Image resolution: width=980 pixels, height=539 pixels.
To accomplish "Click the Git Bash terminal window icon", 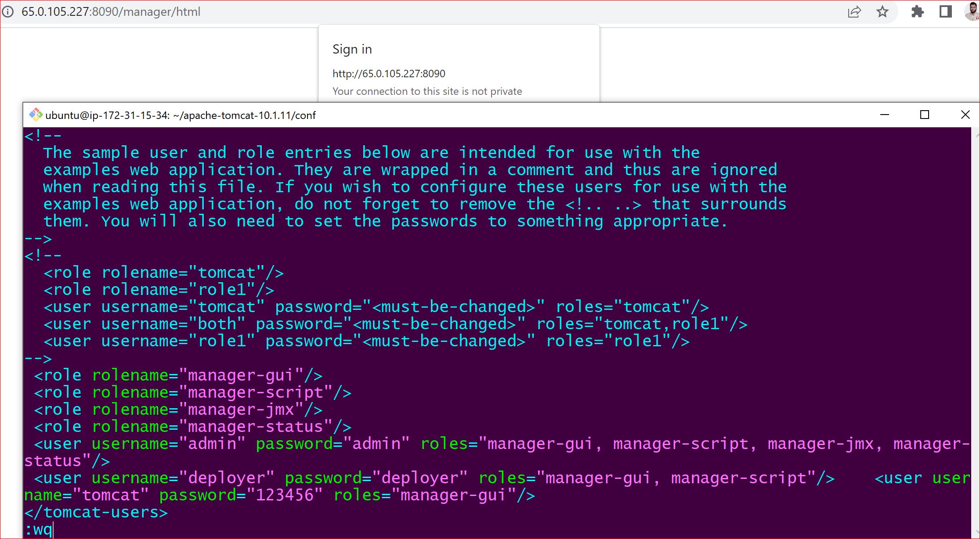I will (35, 115).
